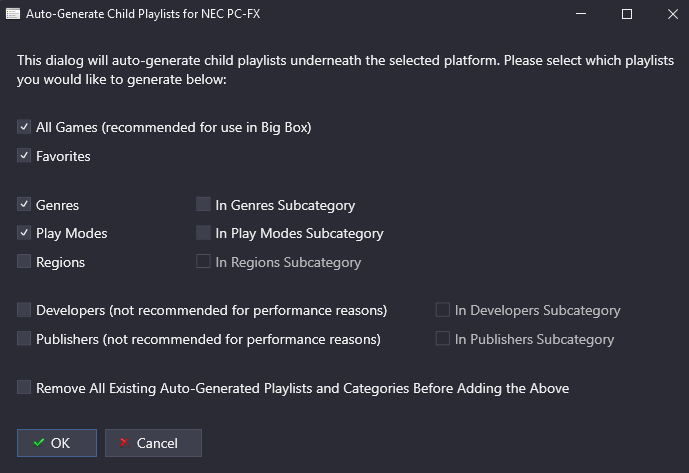This screenshot has width=689, height=473.
Task: Select the In Regions Subcategory checkbox
Action: (203, 262)
